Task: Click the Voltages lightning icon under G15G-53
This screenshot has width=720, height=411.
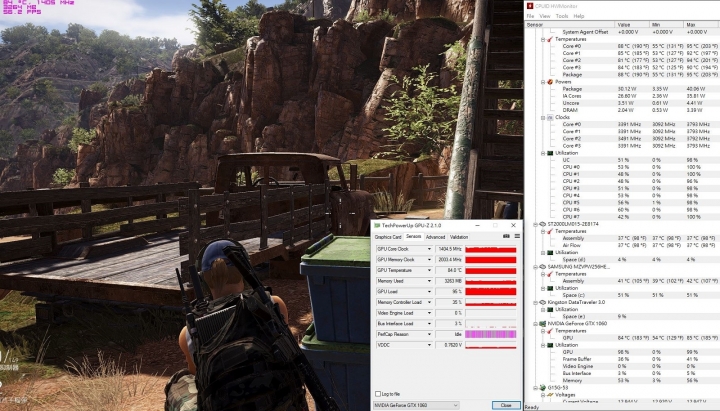Action: [x=550, y=395]
